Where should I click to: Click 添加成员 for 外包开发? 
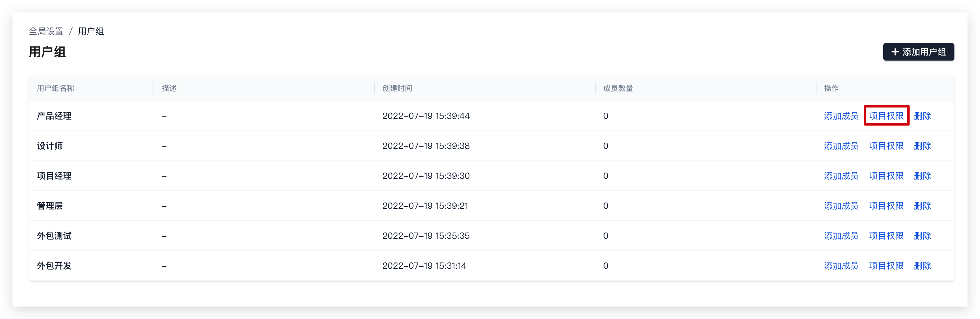841,266
